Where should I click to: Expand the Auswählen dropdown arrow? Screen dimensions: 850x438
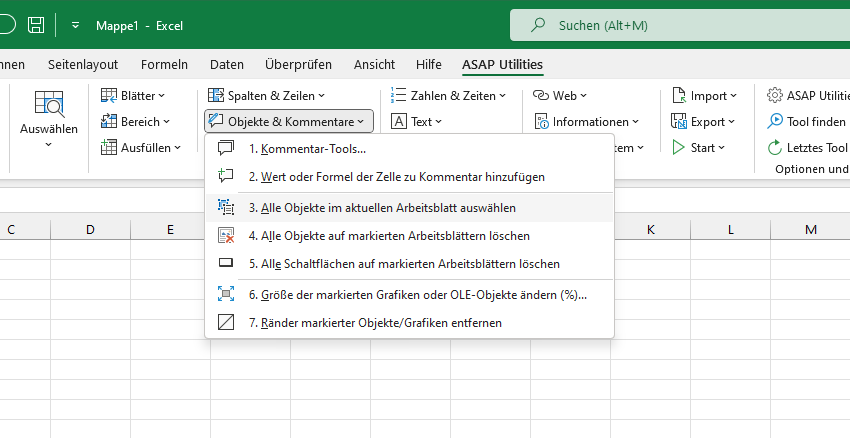49,144
